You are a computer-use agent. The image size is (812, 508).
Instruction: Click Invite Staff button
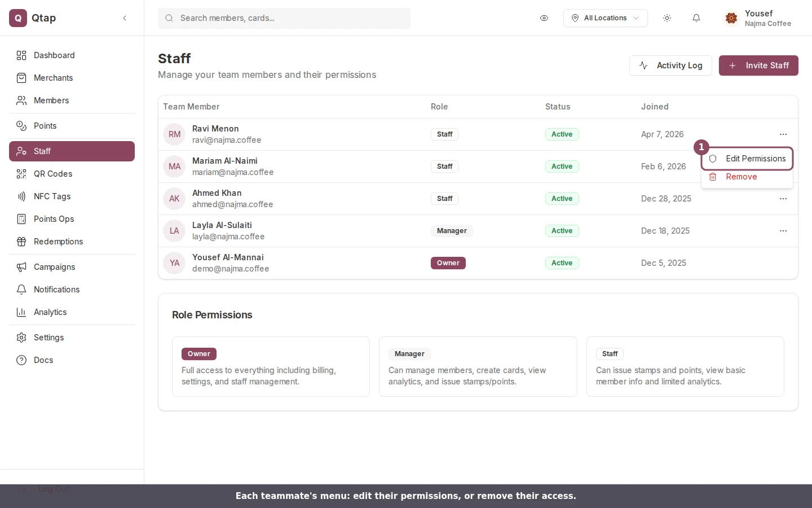point(758,65)
